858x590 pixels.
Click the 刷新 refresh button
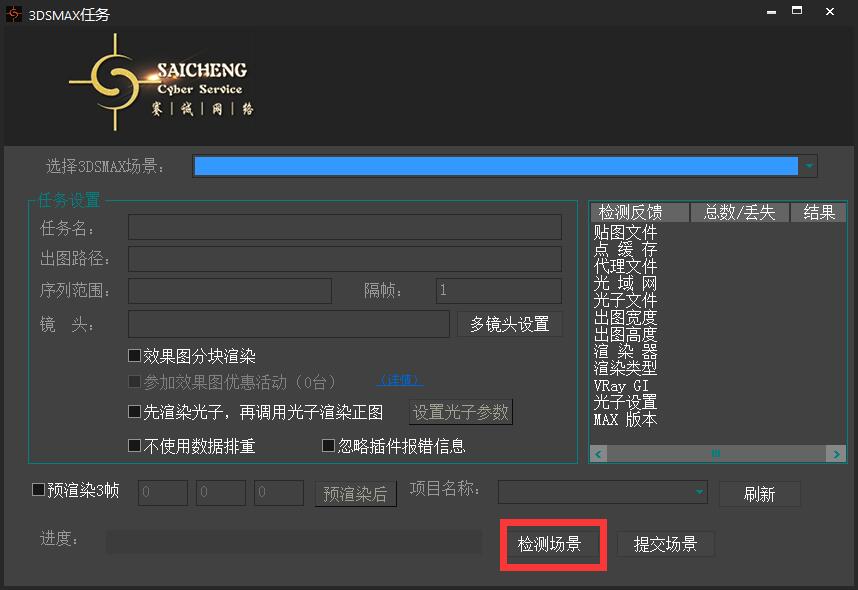pos(759,494)
